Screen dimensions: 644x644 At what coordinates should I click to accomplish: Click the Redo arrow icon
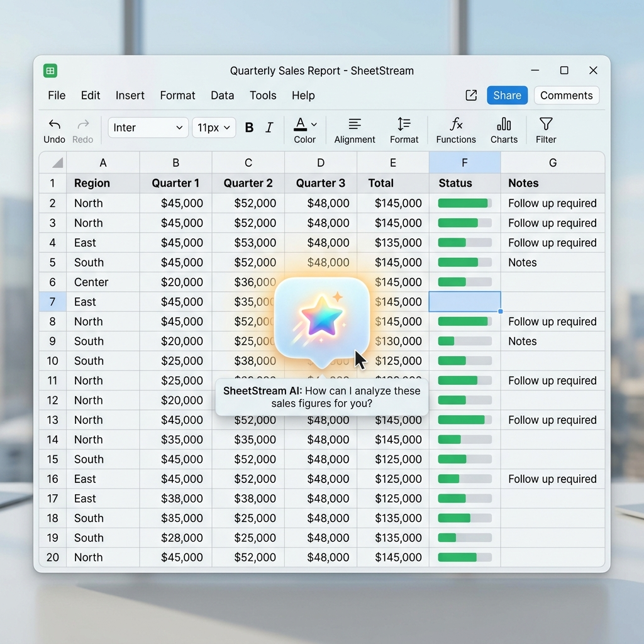[x=83, y=124]
